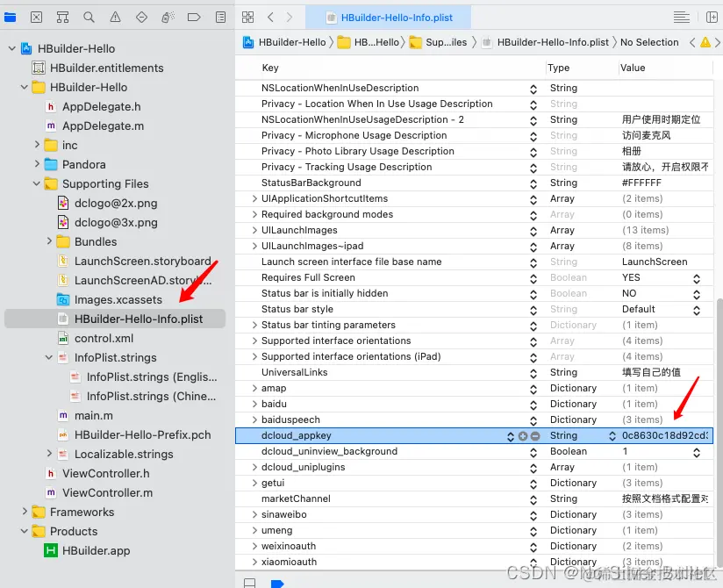Open the Symbol navigator icon
Screen dimensions: 723x588
[x=62, y=18]
